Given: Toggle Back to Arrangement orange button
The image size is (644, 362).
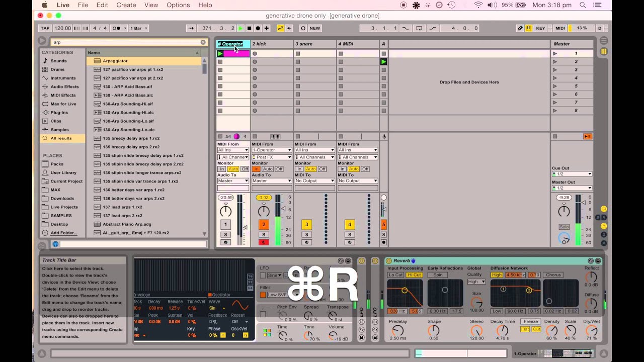Looking at the screenshot, I should tap(587, 136).
